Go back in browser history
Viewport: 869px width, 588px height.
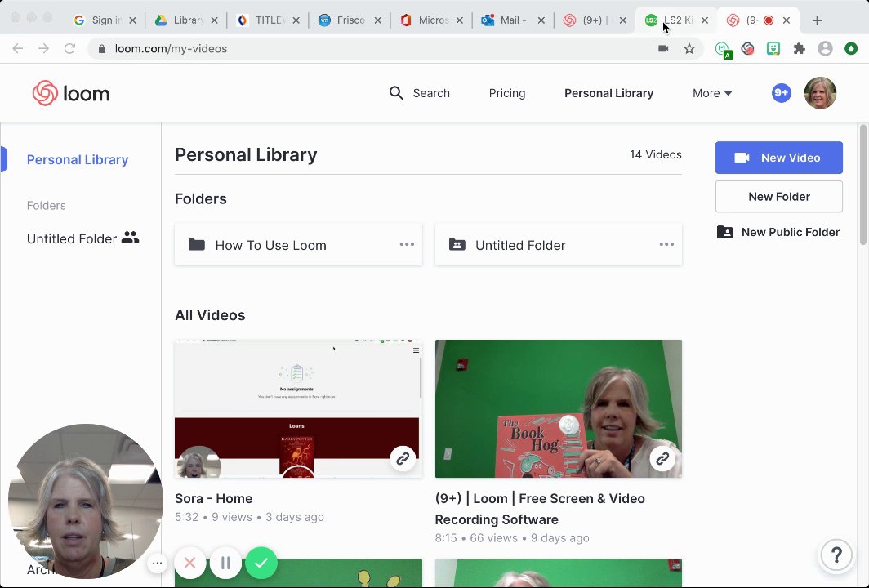[x=18, y=49]
